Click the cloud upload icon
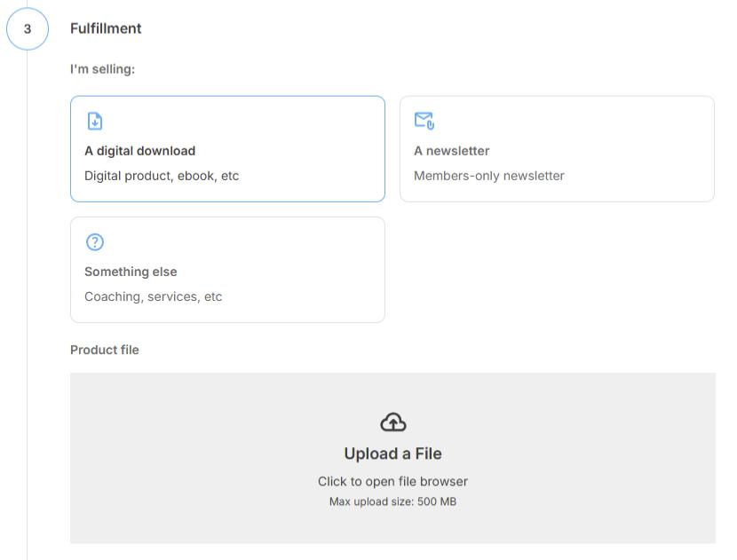737x560 pixels. point(392,422)
